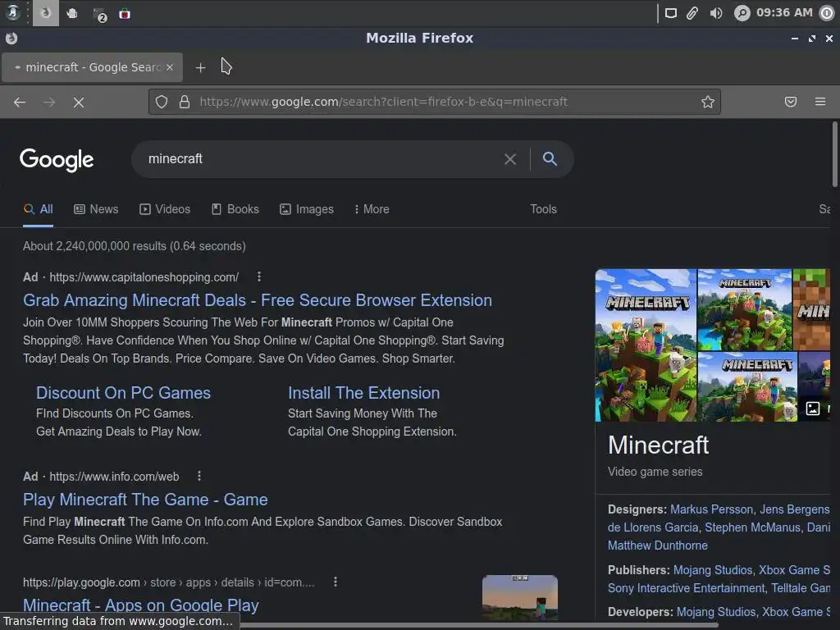Click the bottom-middle Minecraft panel image

pos(747,387)
